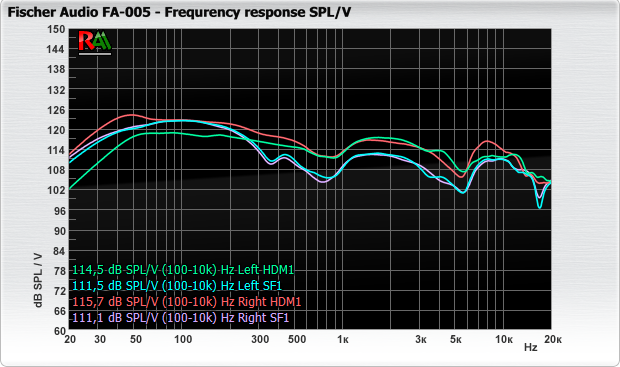Viewport: 620px width, 367px height.
Task: Click the 108 value on the dB axis
Action: coord(56,170)
